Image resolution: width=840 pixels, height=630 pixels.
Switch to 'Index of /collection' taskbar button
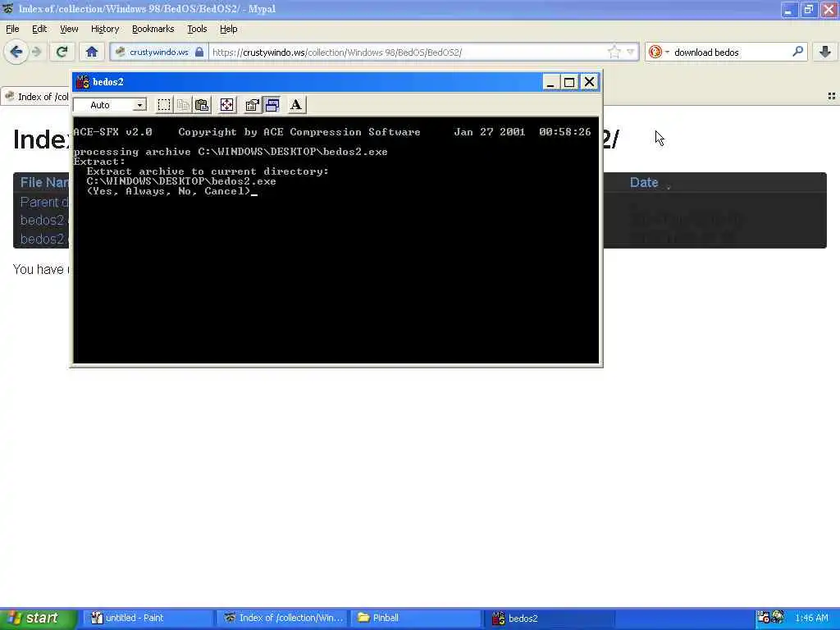(x=283, y=619)
